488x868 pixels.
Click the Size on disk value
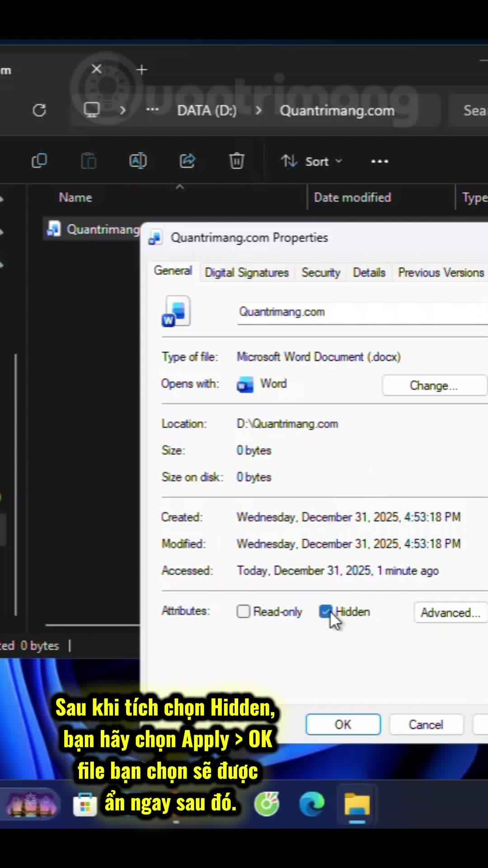click(x=254, y=477)
